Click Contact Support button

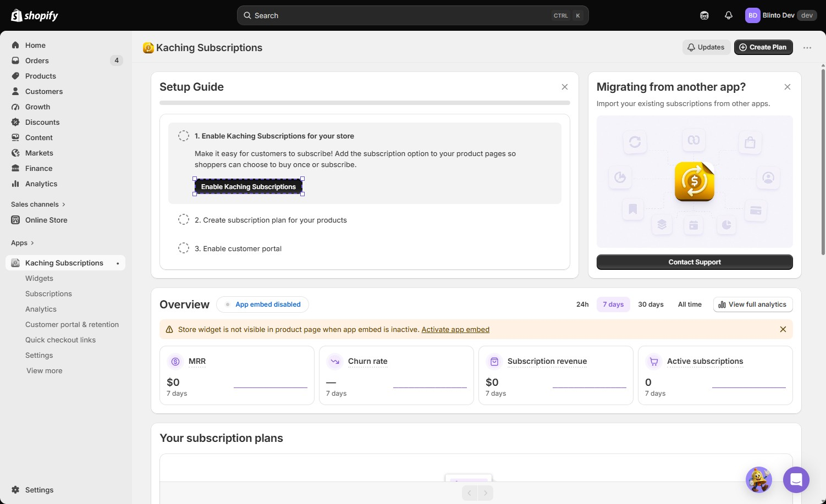pyautogui.click(x=695, y=262)
